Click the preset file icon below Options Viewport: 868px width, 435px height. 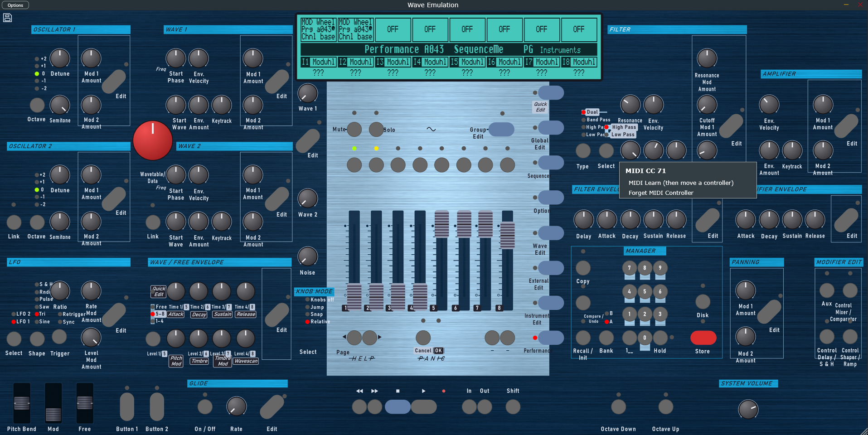[x=7, y=18]
